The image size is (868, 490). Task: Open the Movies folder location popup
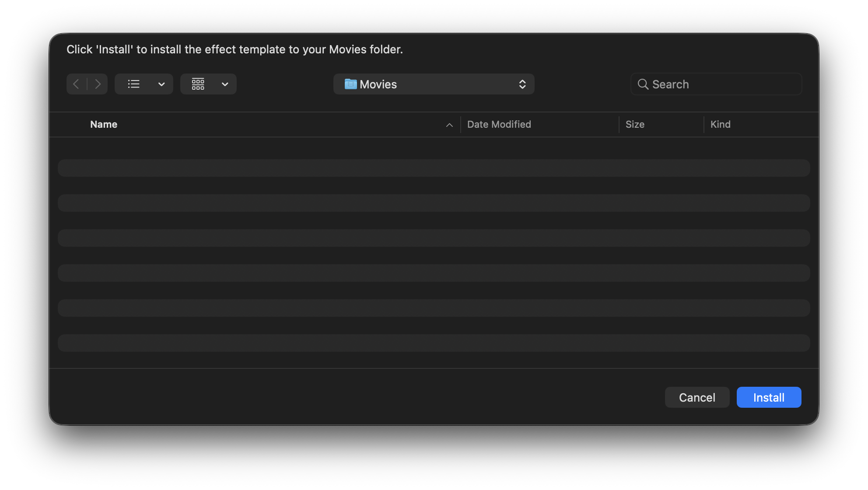click(x=433, y=84)
